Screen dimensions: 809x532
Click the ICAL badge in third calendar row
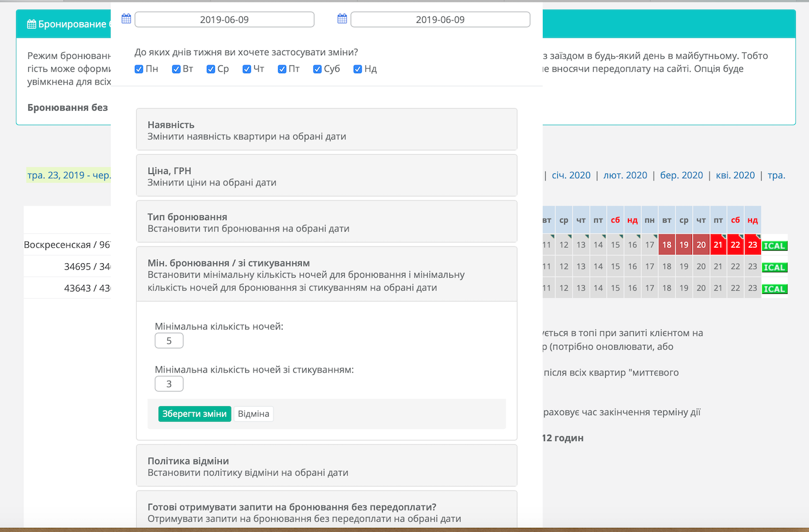coord(774,289)
